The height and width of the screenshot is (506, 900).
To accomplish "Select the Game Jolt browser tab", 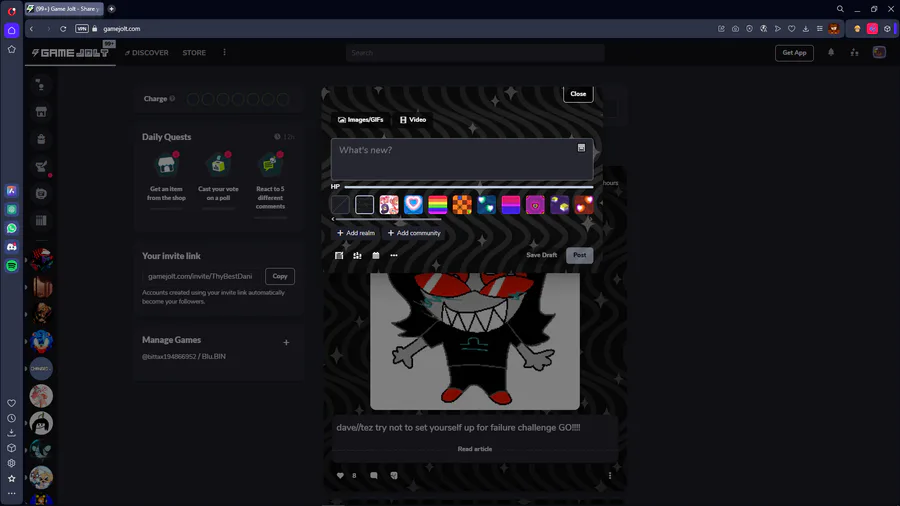I will pos(64,9).
